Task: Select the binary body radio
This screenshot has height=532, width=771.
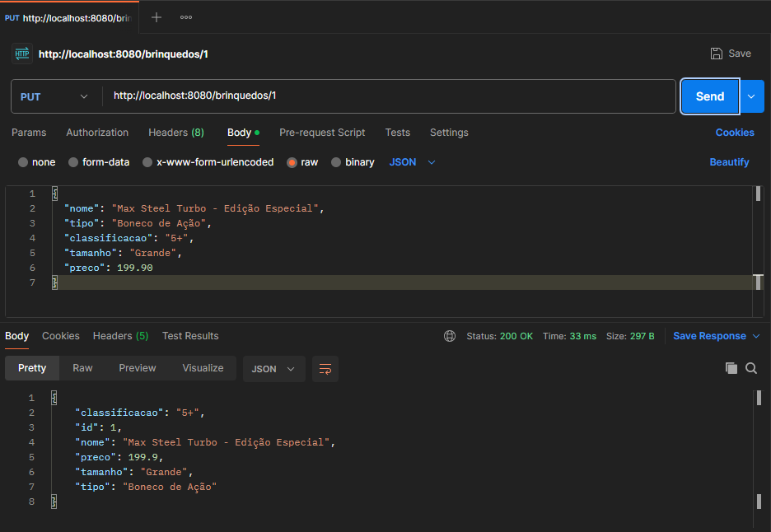Action: click(336, 162)
